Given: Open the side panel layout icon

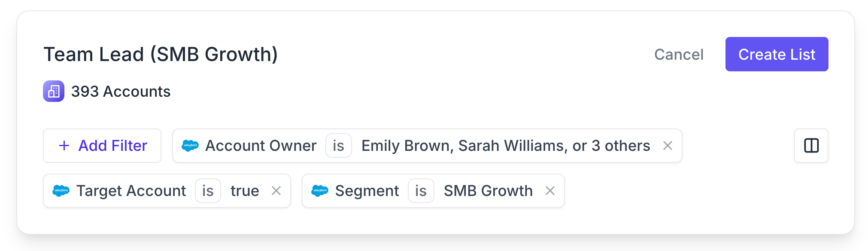Looking at the screenshot, I should [811, 146].
